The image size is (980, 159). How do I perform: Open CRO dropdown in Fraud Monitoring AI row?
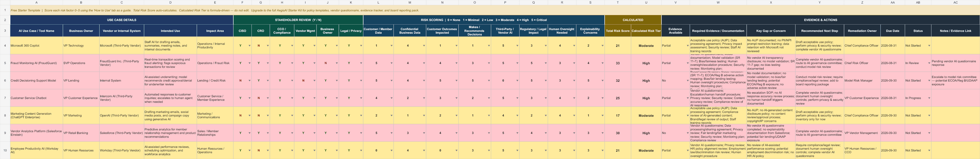point(268,63)
